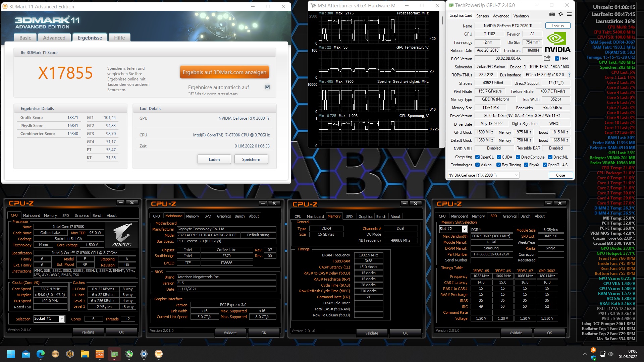This screenshot has height=362, width=644.
Task: Open the gear-shaped taskbar app
Action: click(144, 354)
